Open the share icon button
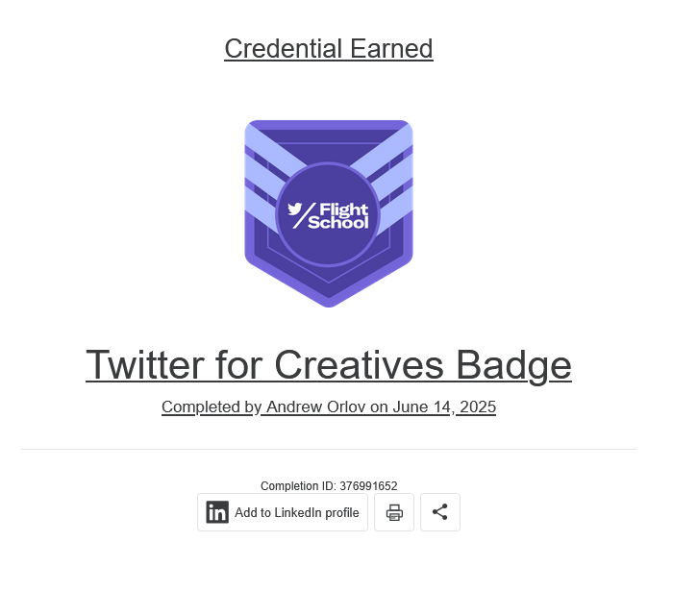This screenshot has height=616, width=673. click(x=440, y=512)
